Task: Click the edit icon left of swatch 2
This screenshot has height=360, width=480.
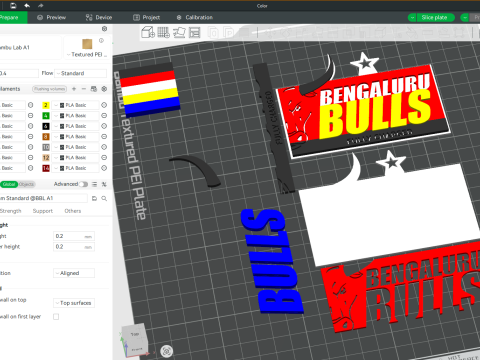Action: (31, 105)
